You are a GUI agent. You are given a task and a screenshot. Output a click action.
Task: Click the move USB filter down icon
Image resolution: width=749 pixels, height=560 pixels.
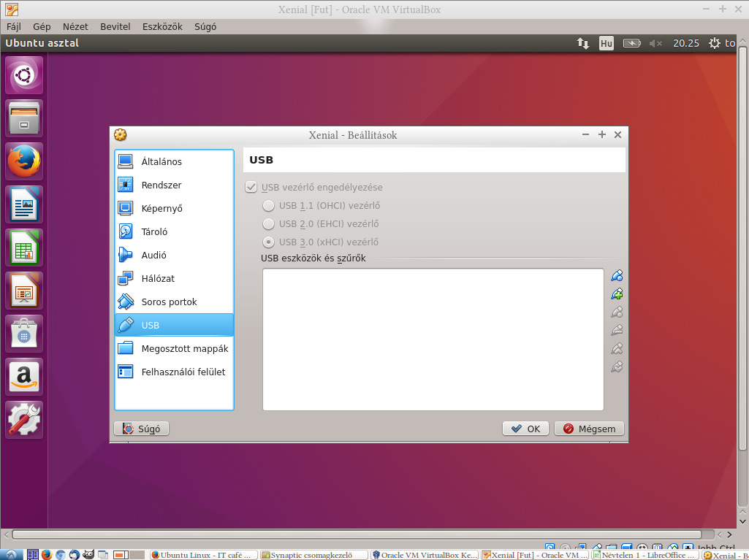pos(617,367)
